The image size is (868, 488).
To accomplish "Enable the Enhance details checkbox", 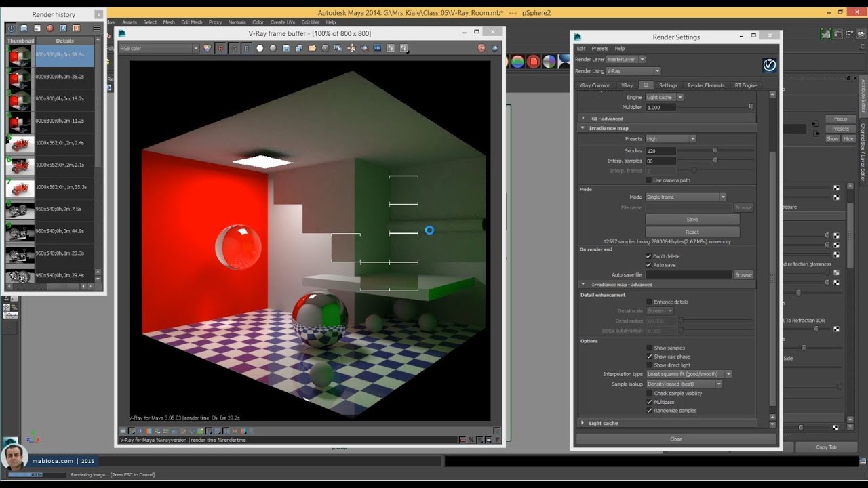I will click(650, 302).
